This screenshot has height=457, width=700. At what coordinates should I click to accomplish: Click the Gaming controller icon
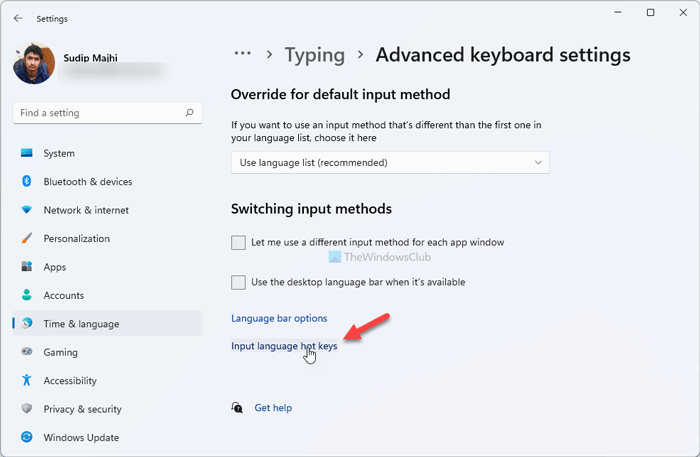pyautogui.click(x=26, y=352)
